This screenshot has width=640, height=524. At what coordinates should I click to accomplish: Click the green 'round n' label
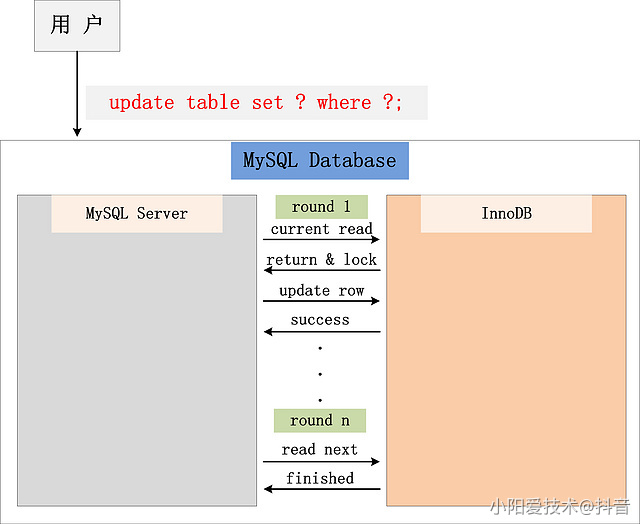320,420
